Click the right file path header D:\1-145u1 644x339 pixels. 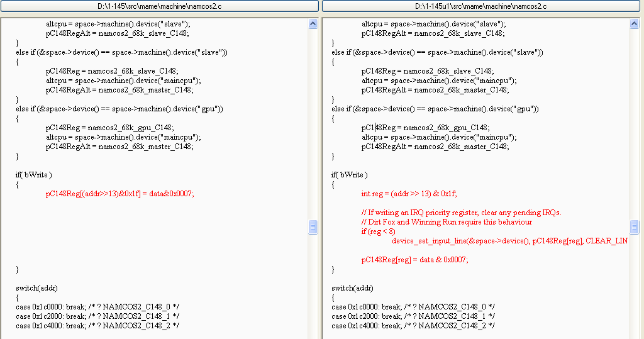click(481, 6)
